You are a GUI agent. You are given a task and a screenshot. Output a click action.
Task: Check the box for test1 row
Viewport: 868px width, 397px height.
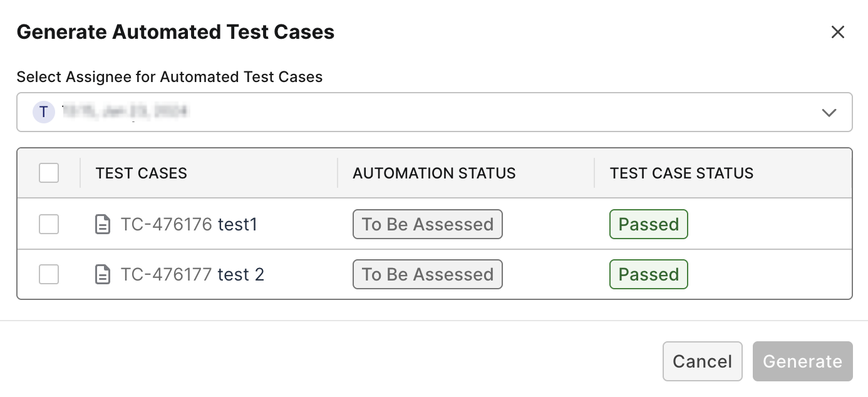coord(49,224)
